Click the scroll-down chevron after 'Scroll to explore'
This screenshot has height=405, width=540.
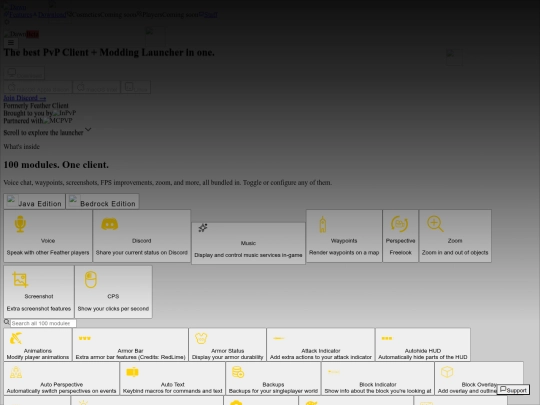click(x=88, y=129)
